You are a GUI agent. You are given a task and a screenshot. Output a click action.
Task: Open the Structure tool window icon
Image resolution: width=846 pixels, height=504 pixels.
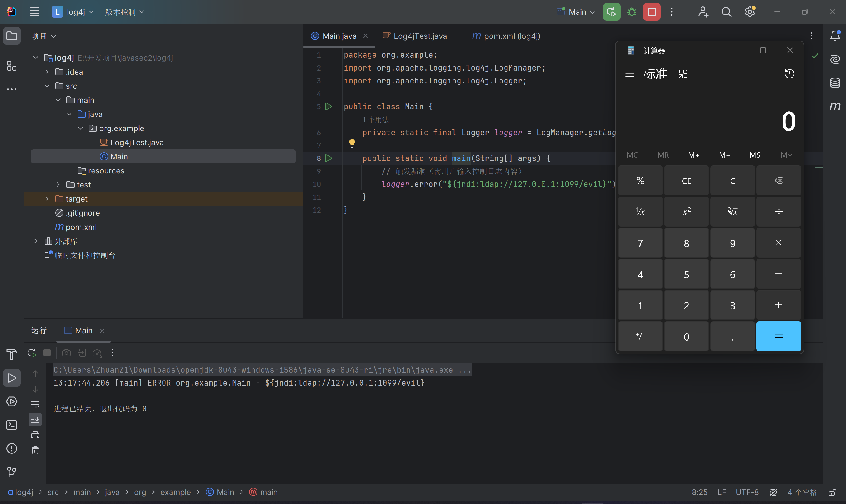12,66
